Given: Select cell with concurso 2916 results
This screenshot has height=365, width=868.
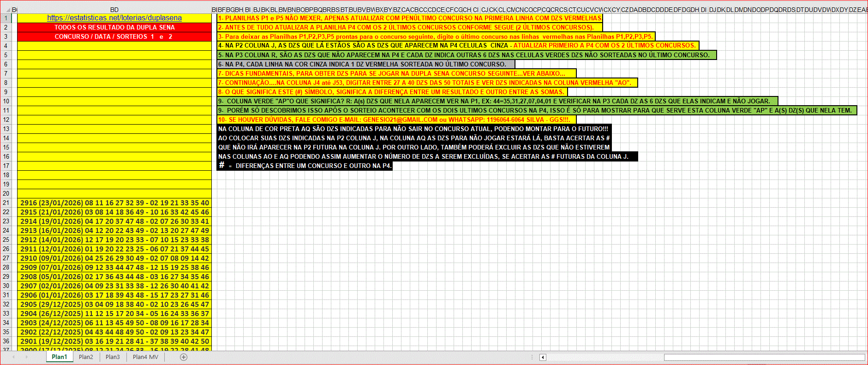Looking at the screenshot, I should tap(114, 203).
